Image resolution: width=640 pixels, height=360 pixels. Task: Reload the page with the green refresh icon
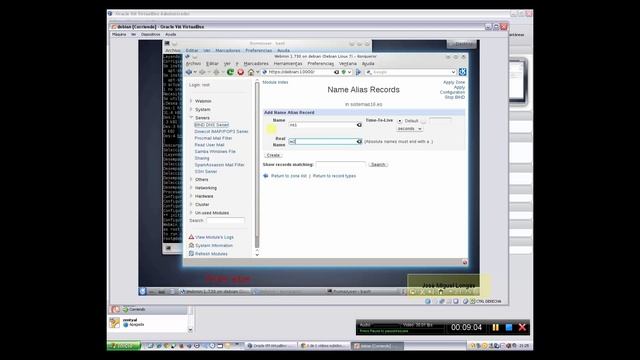230,72
